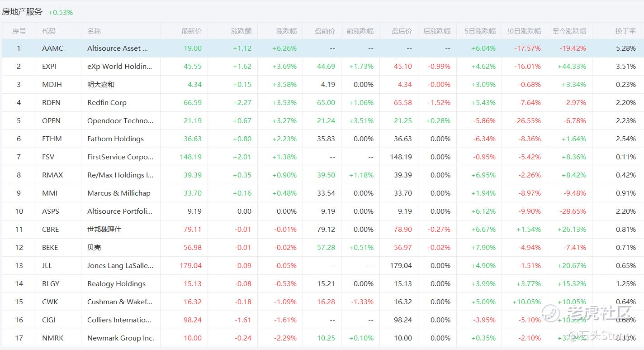Select ticker EXPI
This screenshot has width=644, height=350.
(x=49, y=67)
